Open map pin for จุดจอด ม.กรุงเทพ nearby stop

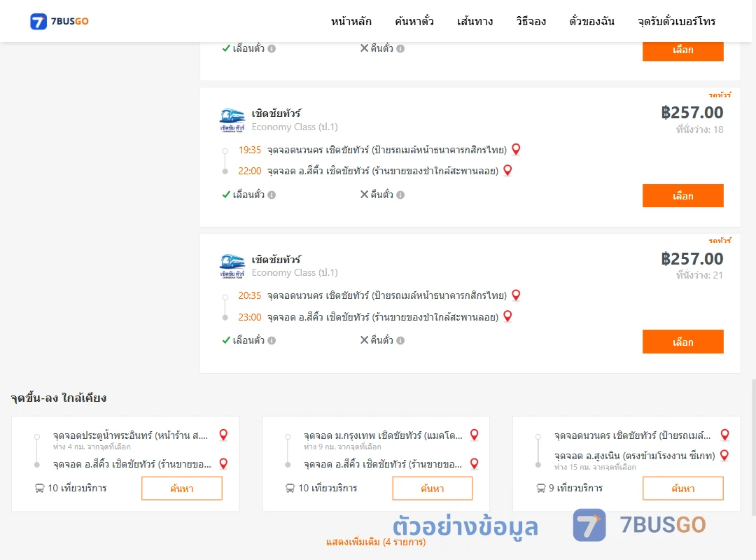(475, 435)
